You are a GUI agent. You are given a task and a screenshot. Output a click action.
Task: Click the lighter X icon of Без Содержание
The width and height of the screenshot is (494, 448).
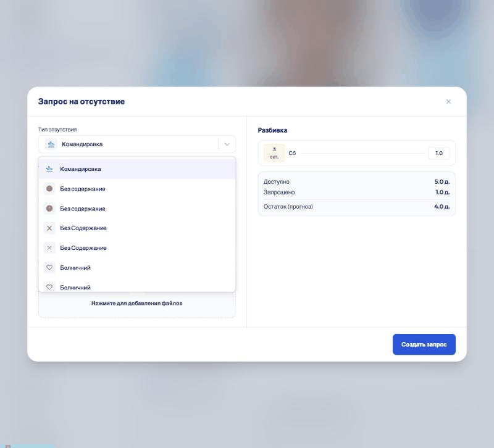pos(49,248)
